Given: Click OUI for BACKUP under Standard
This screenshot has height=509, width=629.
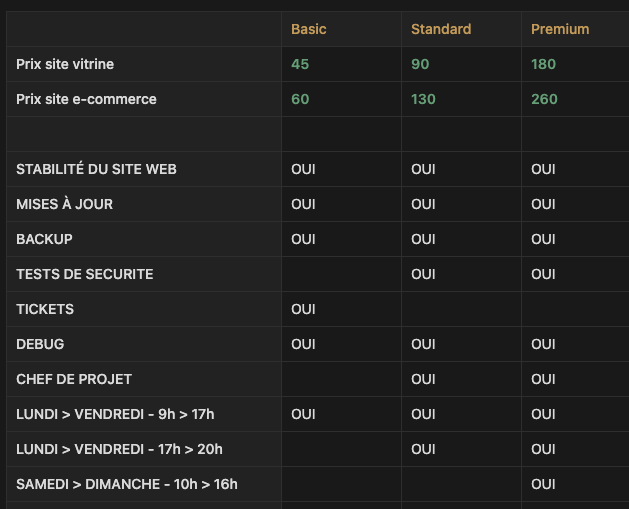Looking at the screenshot, I should (423, 239).
